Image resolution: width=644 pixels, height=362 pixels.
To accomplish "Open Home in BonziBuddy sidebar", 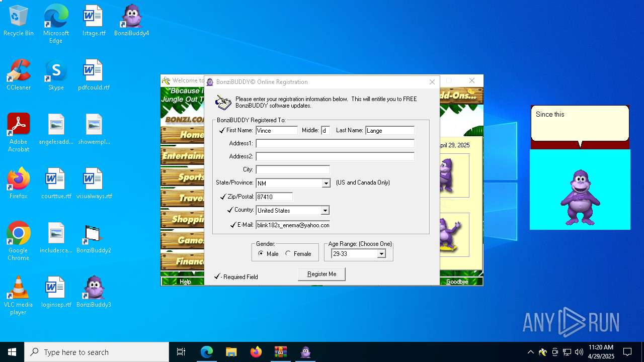I will click(183, 135).
